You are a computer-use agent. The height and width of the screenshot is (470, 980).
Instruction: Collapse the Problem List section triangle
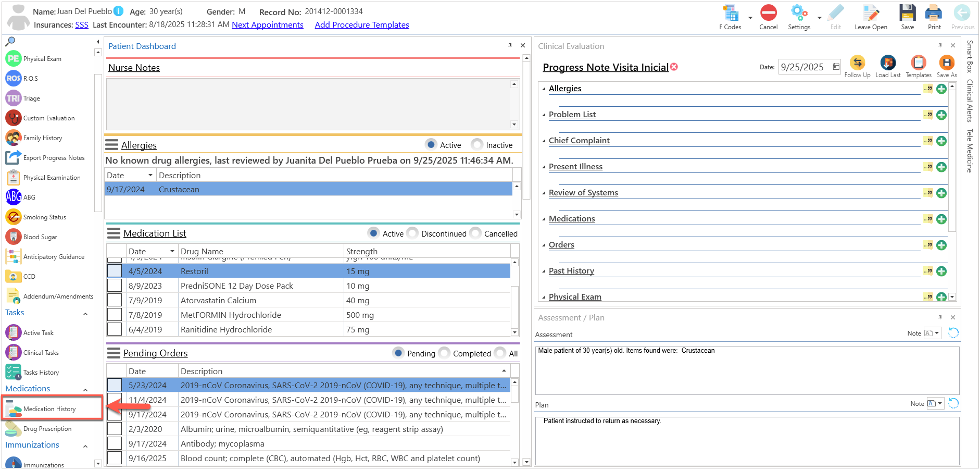(544, 115)
